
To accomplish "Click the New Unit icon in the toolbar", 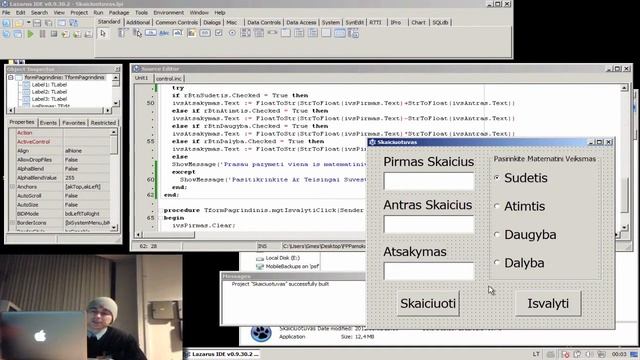I will click(7, 23).
